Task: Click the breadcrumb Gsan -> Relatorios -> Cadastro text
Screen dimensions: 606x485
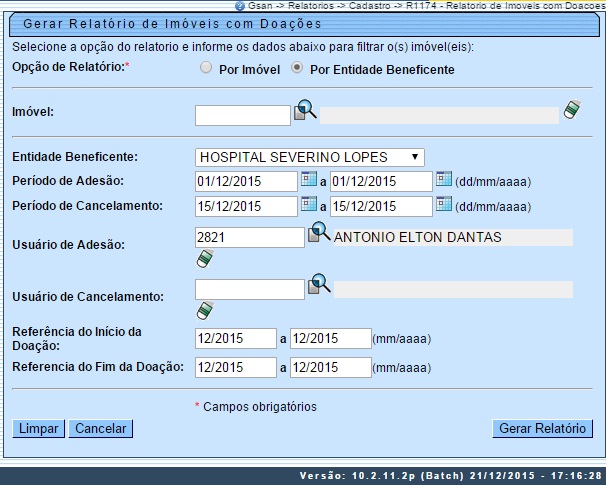Action: click(x=320, y=6)
